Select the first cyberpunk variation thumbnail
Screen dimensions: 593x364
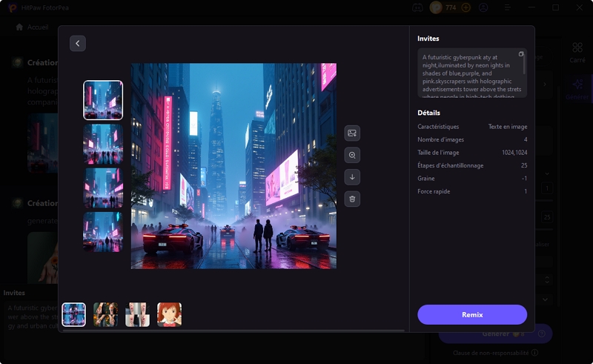pyautogui.click(x=103, y=100)
